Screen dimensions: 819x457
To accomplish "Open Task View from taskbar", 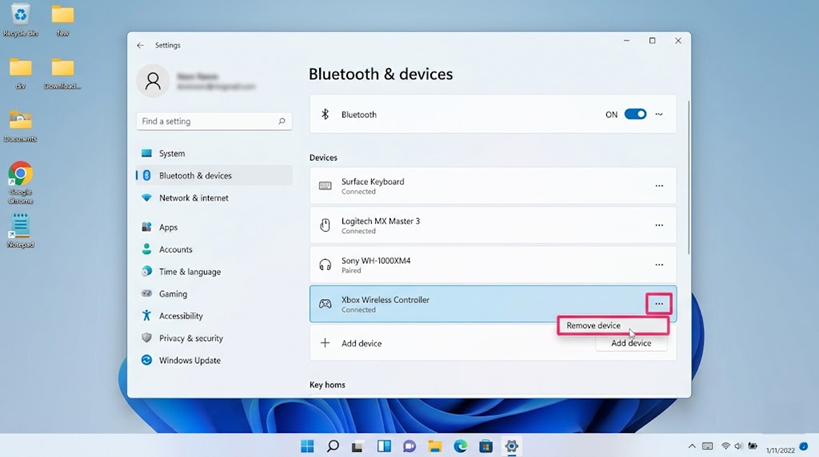I will [x=358, y=446].
